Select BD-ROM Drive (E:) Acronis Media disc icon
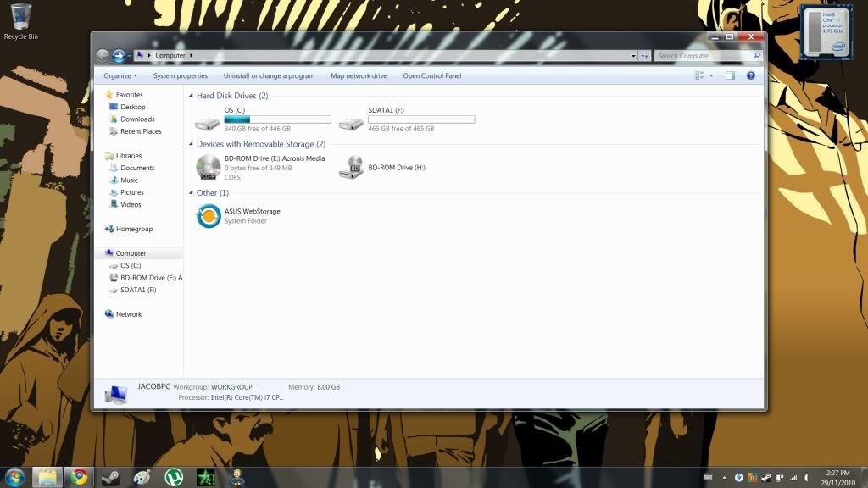 click(x=209, y=168)
